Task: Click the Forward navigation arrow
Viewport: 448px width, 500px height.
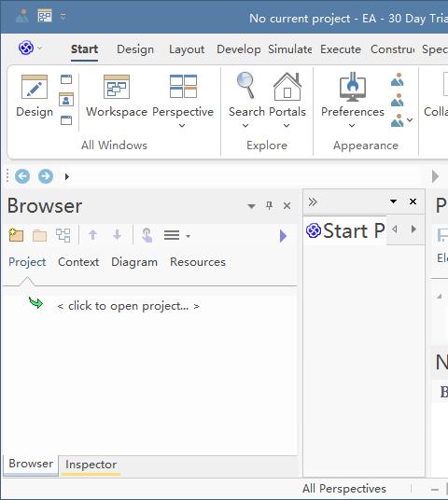Action: coord(46,176)
